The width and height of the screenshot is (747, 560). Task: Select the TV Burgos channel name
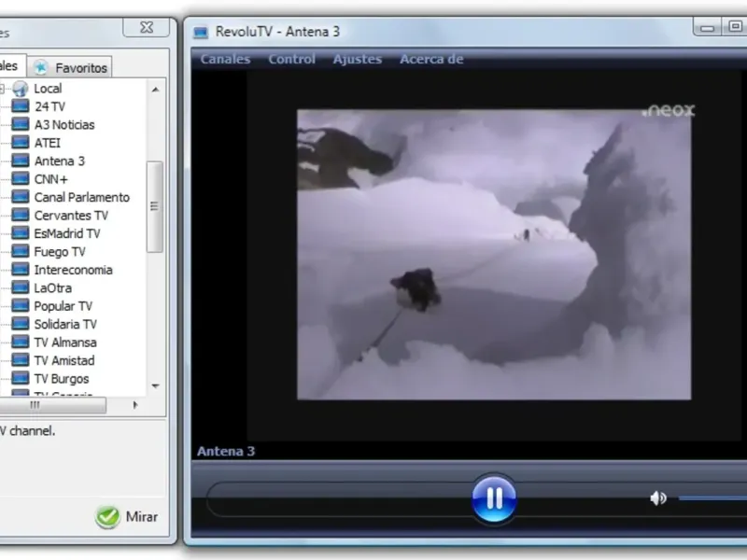(61, 379)
